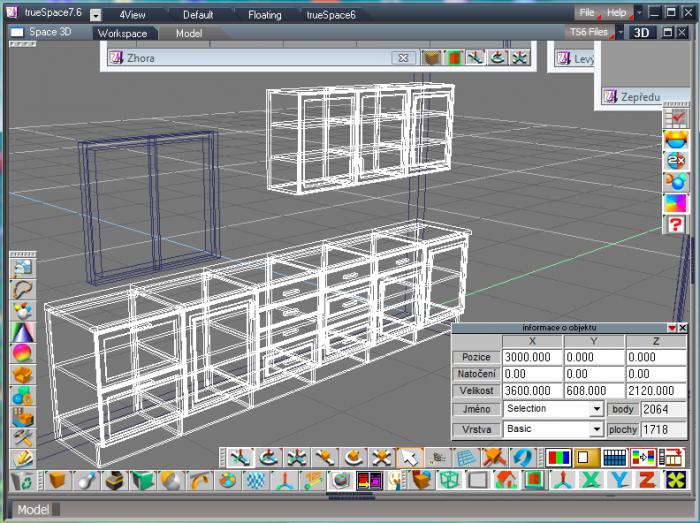
Task: Click the light bulb lighting icon
Action: (x=398, y=481)
